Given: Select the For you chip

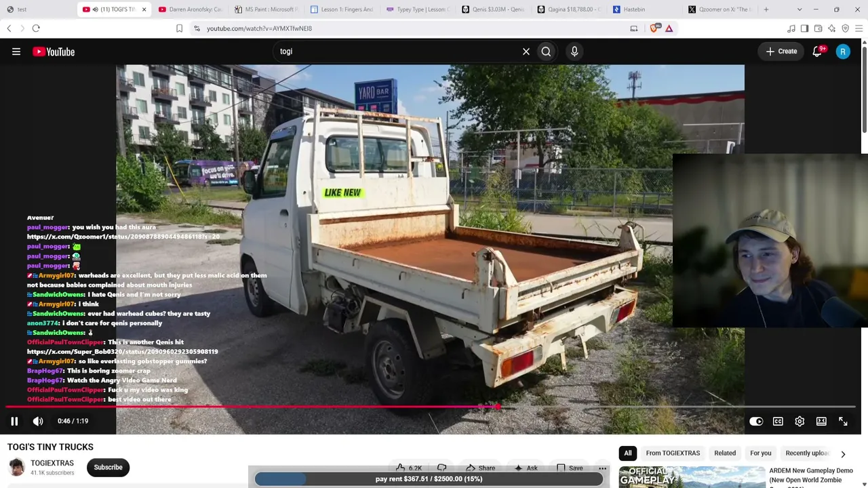Looking at the screenshot, I should click(761, 453).
